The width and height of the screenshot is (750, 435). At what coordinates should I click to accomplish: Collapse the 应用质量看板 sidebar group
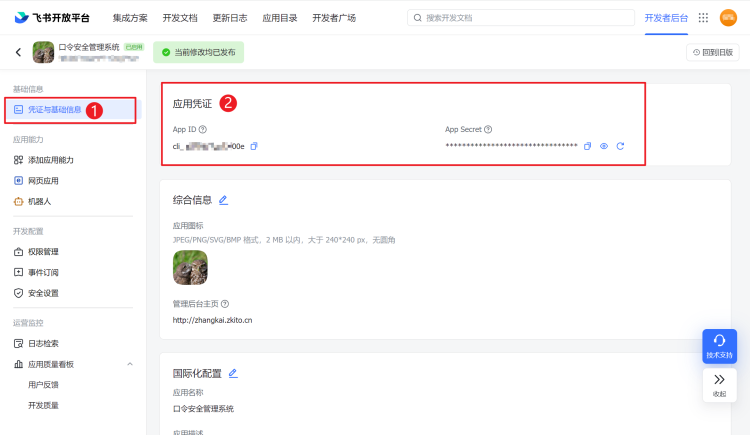129,364
